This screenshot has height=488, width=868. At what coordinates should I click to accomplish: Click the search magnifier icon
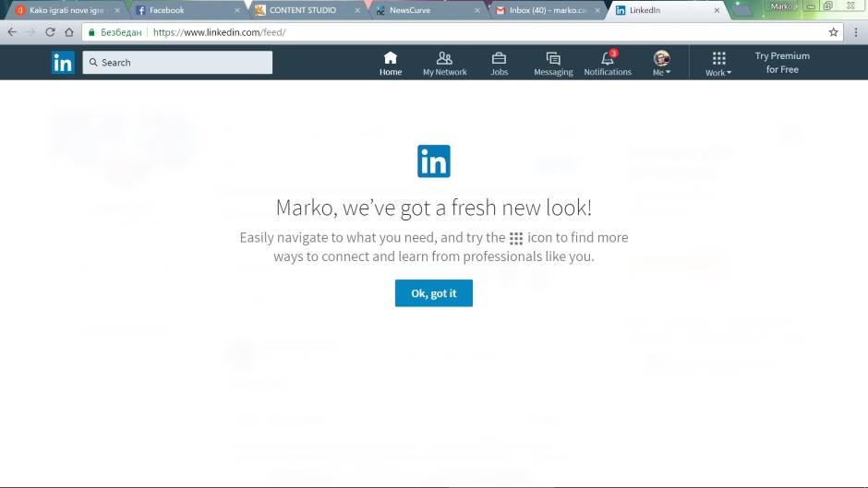(x=93, y=63)
